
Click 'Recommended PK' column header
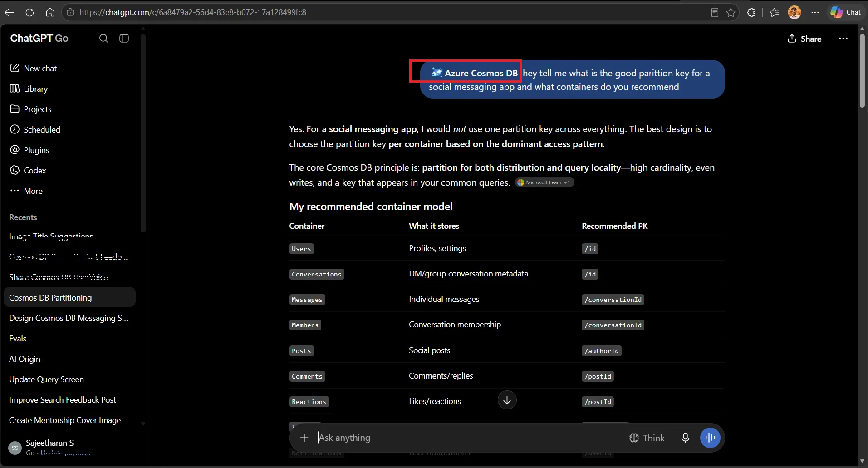coord(614,226)
